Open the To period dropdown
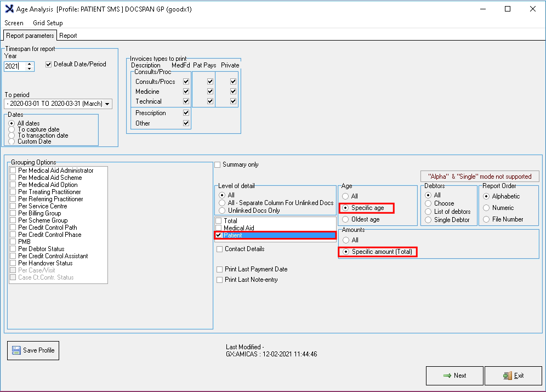 107,104
